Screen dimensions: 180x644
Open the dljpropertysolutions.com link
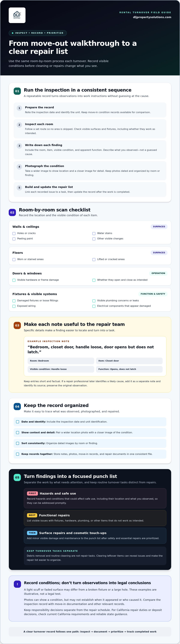tap(152, 17)
